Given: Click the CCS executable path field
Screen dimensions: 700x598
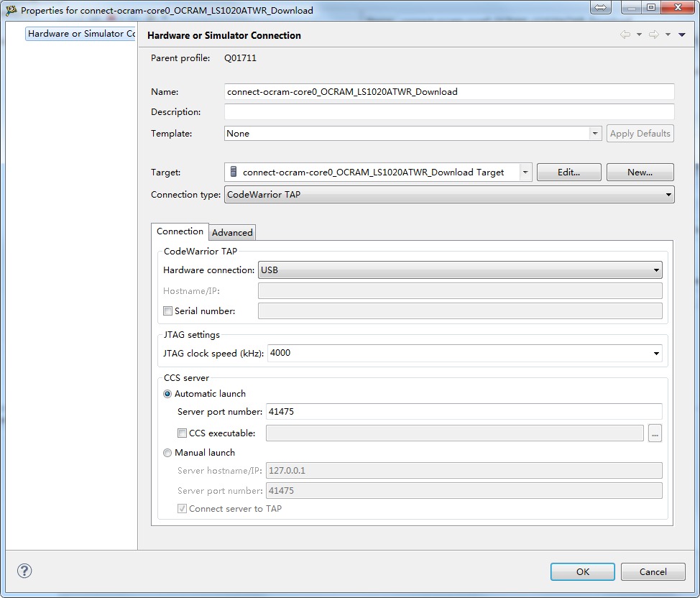Looking at the screenshot, I should pyautogui.click(x=454, y=433).
